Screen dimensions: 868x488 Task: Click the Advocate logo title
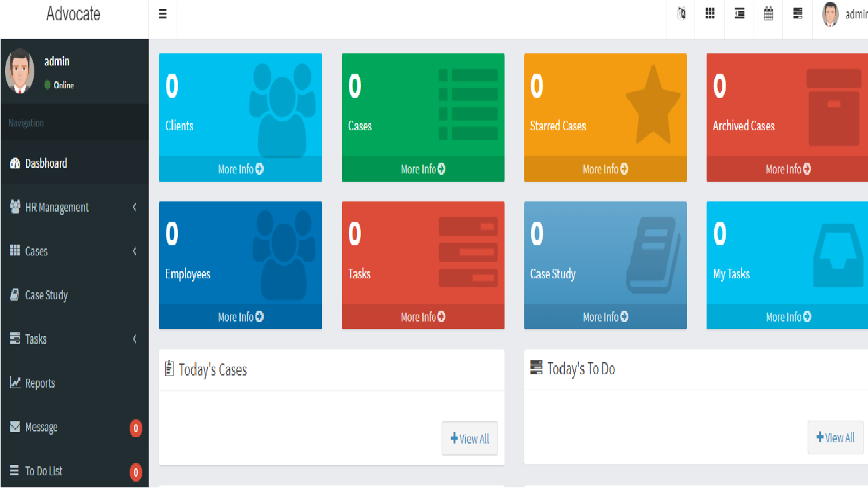[73, 14]
